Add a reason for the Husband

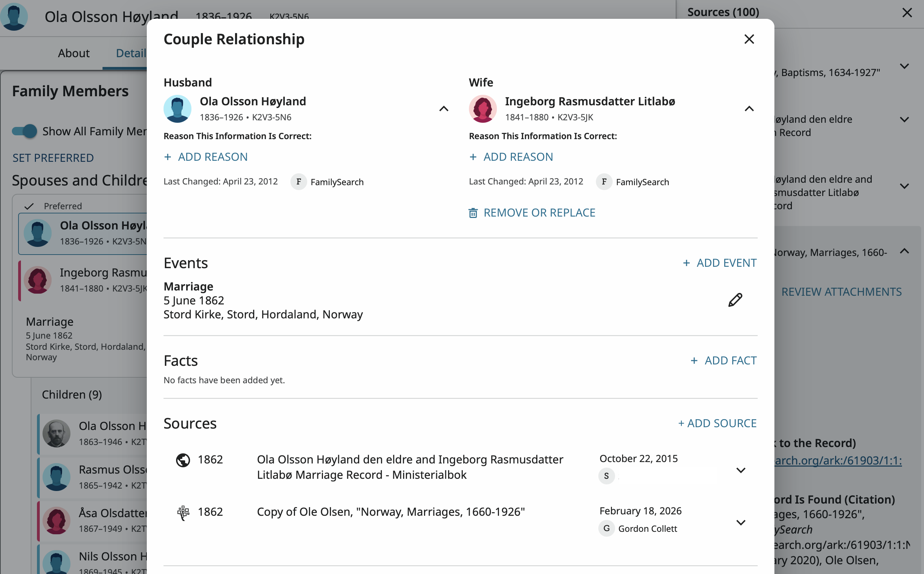click(206, 157)
